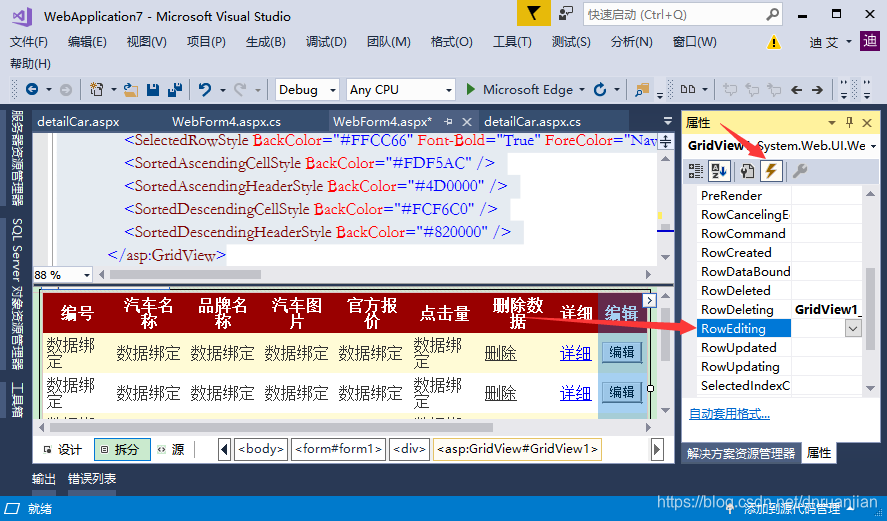Show events with the lightning bolt icon

pyautogui.click(x=771, y=171)
